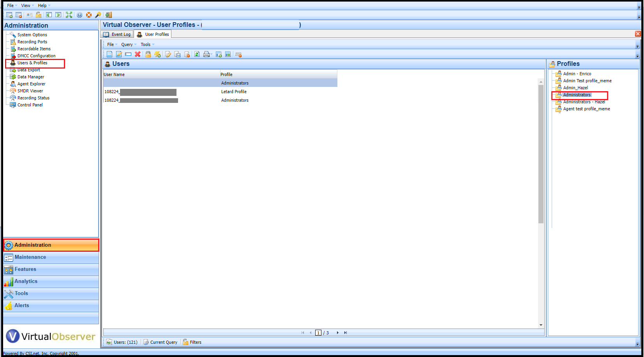Viewport: 644px width, 357px height.
Task: Click the new blank document icon
Action: [x=109, y=54]
